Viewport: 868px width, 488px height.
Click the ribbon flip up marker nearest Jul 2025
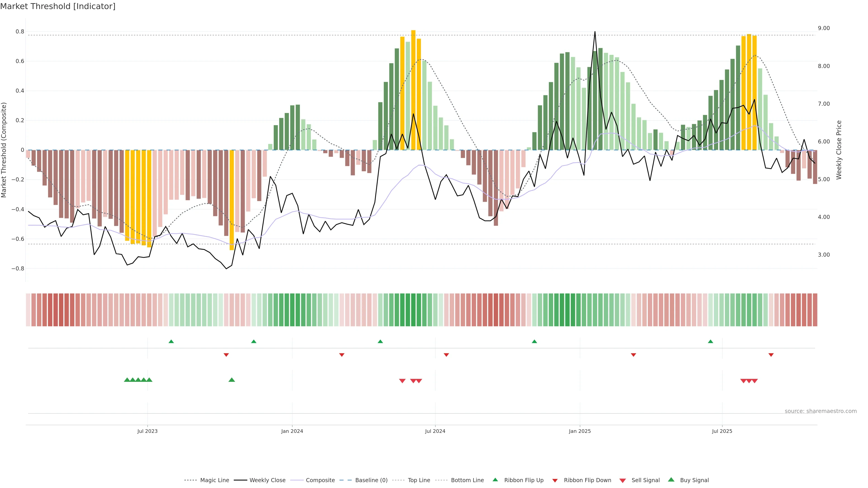click(x=710, y=342)
